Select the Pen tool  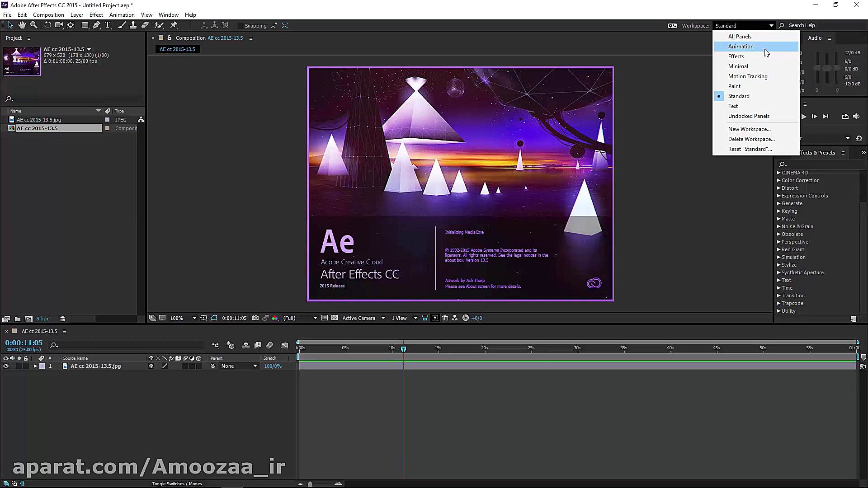96,25
